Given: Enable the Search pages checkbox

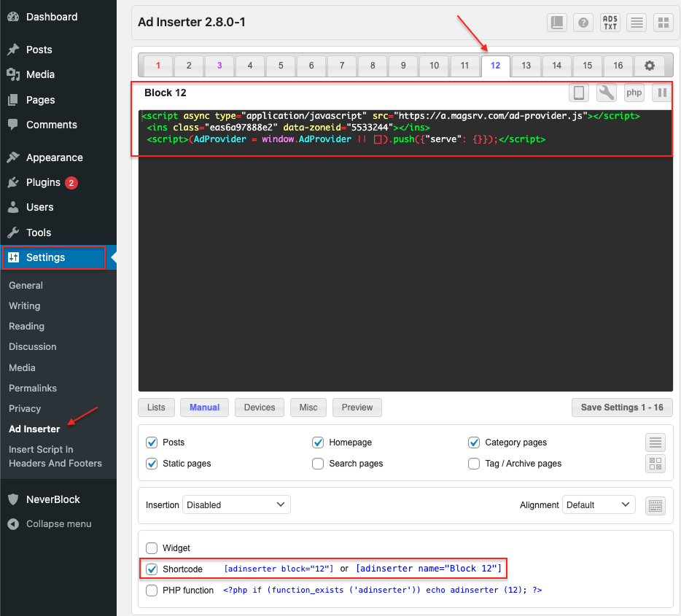Looking at the screenshot, I should (318, 464).
